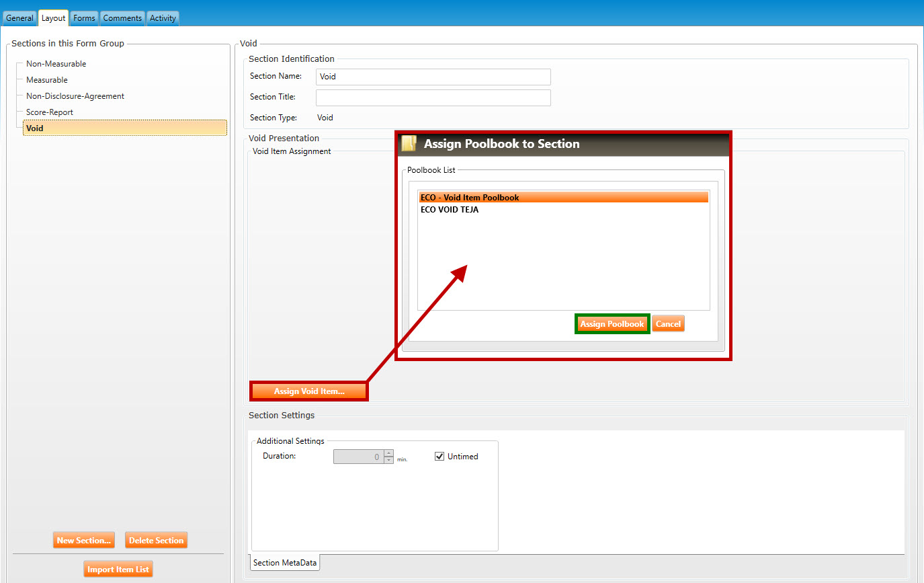
Task: Select Non-Disclosure-Agreement section
Action: pyautogui.click(x=75, y=96)
